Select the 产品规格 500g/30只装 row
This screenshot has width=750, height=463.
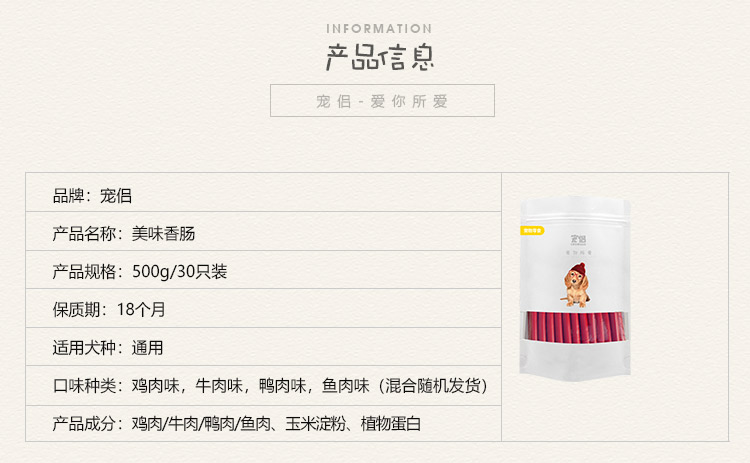coord(263,270)
